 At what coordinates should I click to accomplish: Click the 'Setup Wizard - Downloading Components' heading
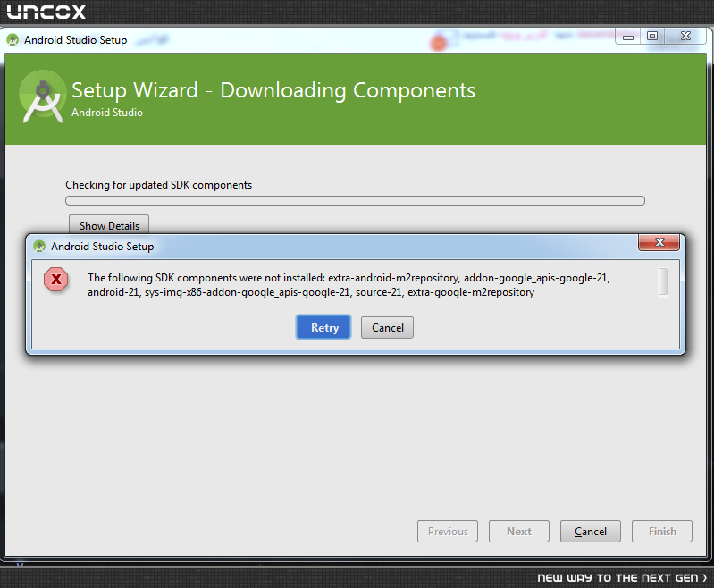coord(273,90)
